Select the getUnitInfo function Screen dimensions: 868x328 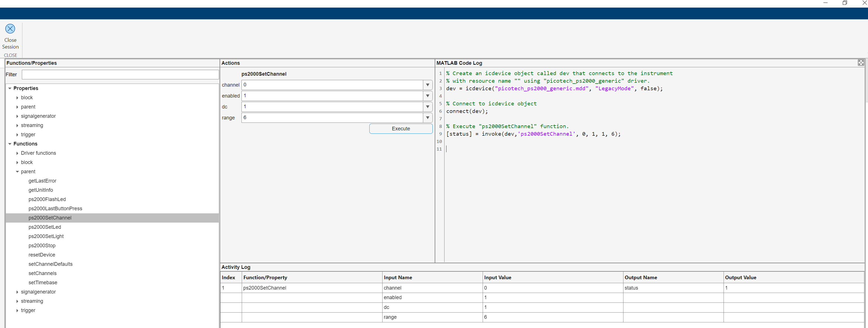click(41, 190)
